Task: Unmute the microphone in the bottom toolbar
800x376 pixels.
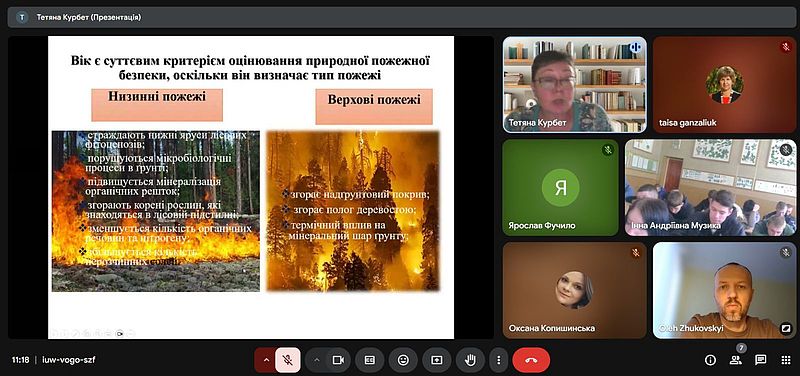Action: 288,360
